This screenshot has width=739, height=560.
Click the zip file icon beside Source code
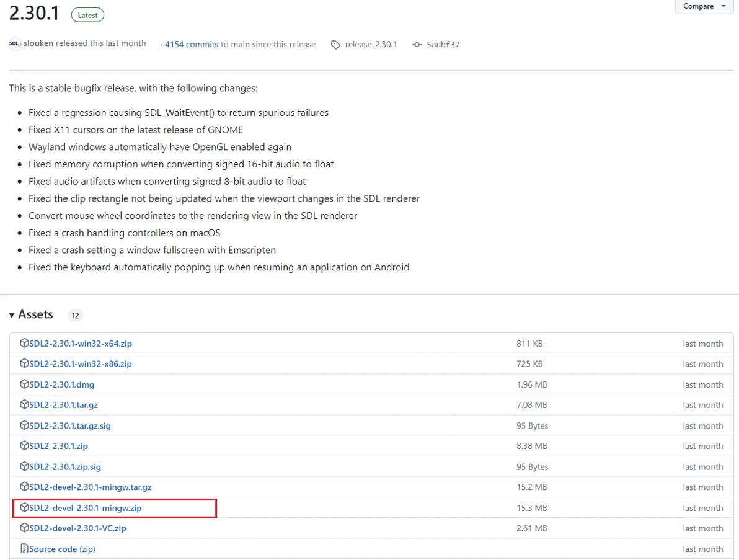coord(24,549)
